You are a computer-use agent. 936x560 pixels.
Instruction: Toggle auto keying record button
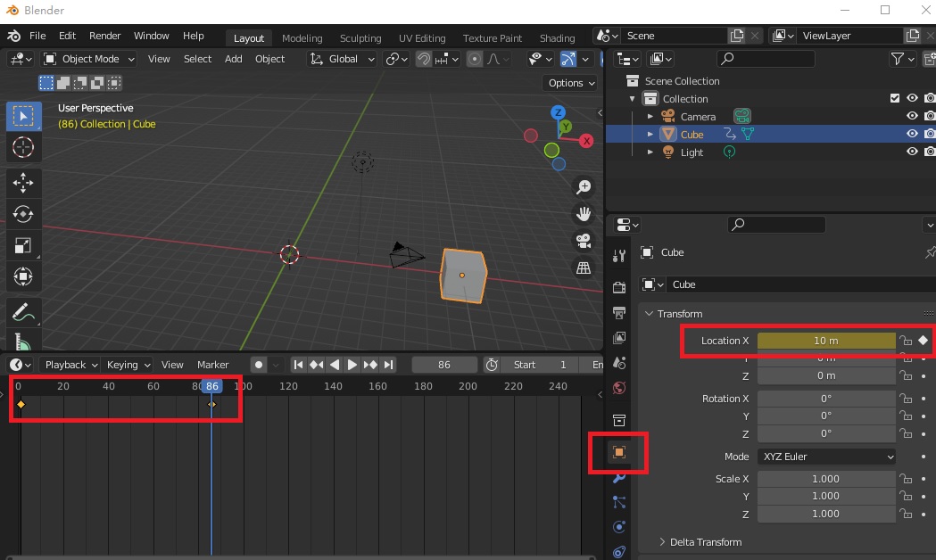coord(259,365)
